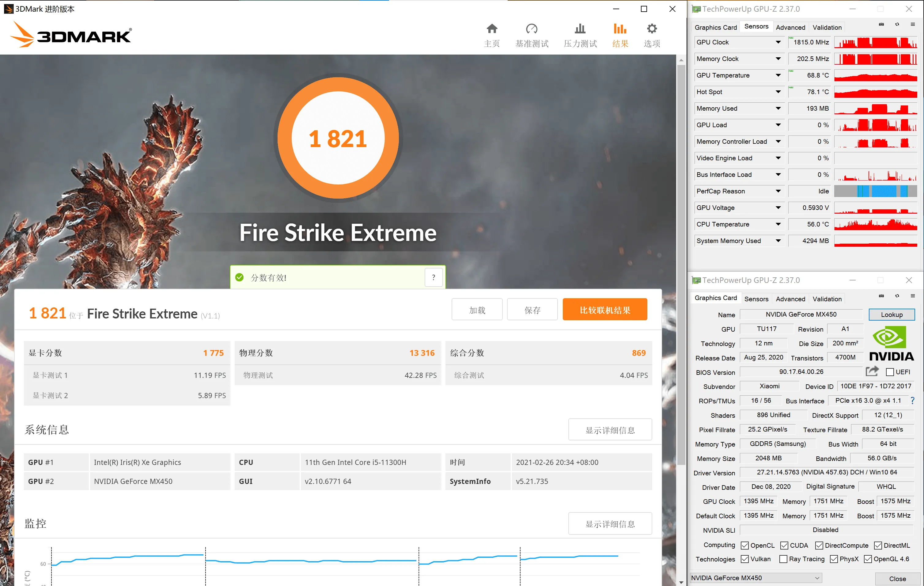924x586 pixels.
Task: Open hamburger menu in Graphics Card GPU-Z window
Action: pos(912,296)
